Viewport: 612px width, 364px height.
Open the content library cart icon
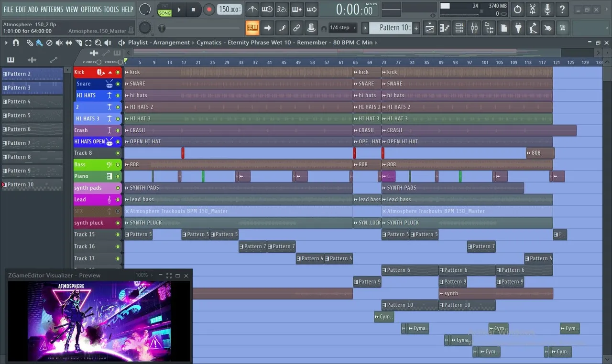pos(563,28)
